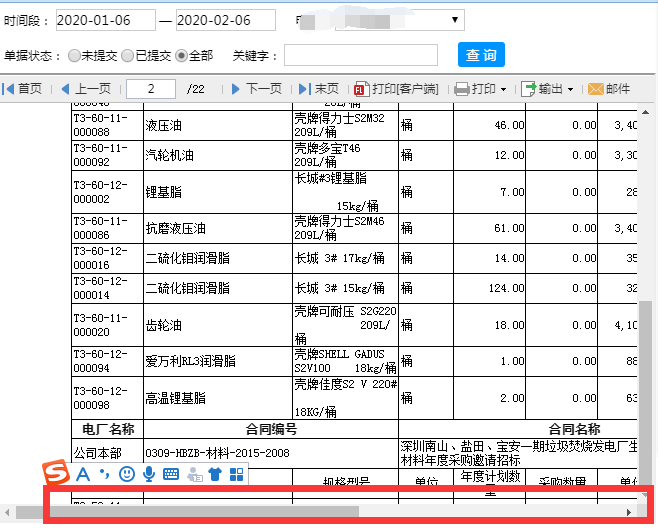Select 未提交 status radio button
Viewport: 658px width, 528px height.
pos(74,55)
